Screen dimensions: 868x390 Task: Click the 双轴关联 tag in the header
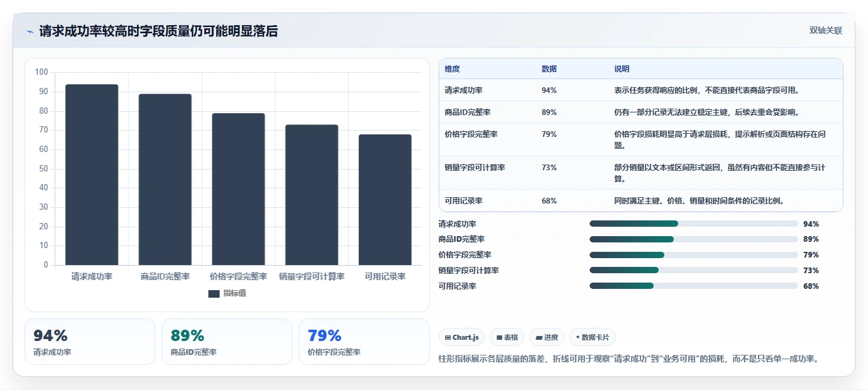coord(825,31)
